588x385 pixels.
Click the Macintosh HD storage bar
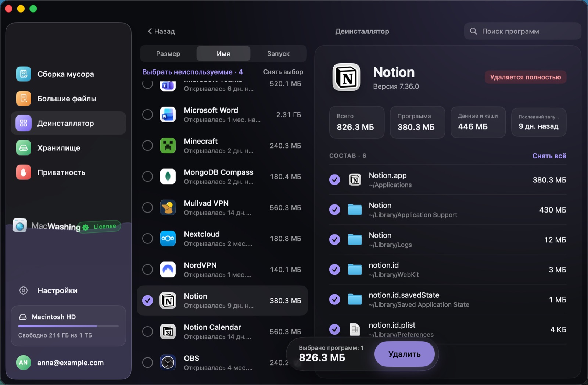pyautogui.click(x=68, y=326)
